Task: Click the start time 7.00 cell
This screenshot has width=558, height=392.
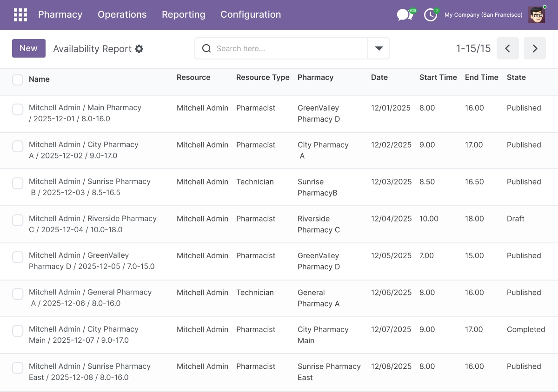Action: tap(427, 256)
